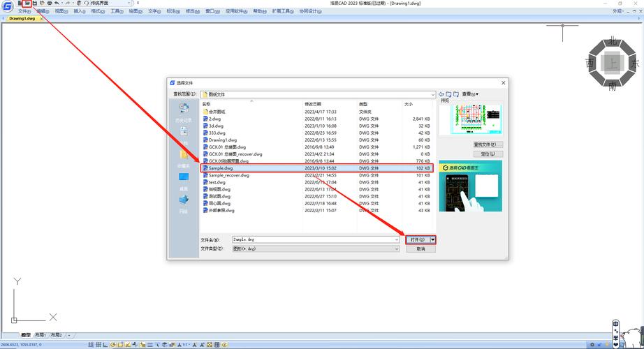This screenshot has width=644, height=349.
Task: Open the dropdown arrow beside 打开 button
Action: [x=432, y=239]
